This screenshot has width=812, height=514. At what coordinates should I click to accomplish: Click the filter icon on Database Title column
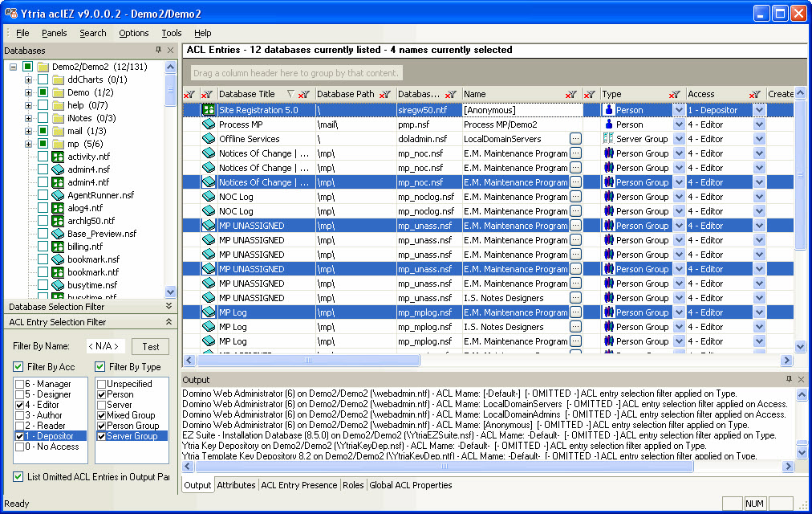point(303,95)
